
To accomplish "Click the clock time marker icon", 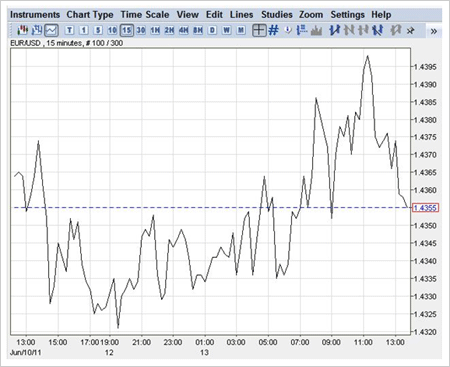I will [x=288, y=30].
